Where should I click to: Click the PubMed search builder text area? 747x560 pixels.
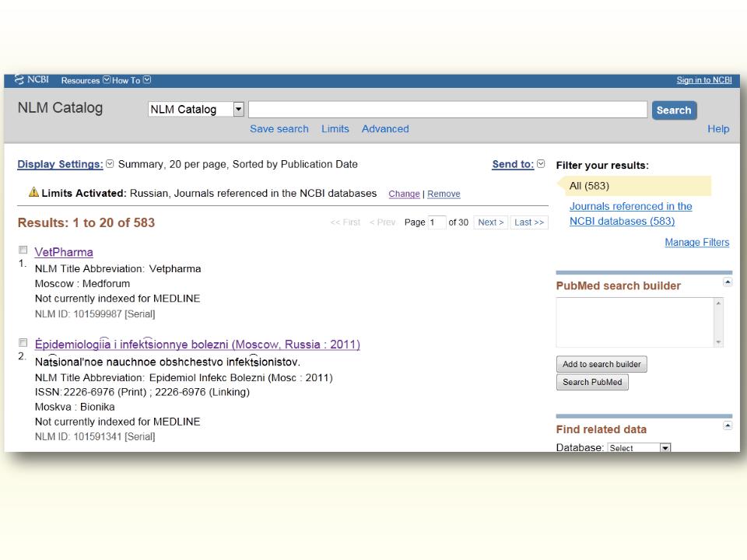pos(636,322)
